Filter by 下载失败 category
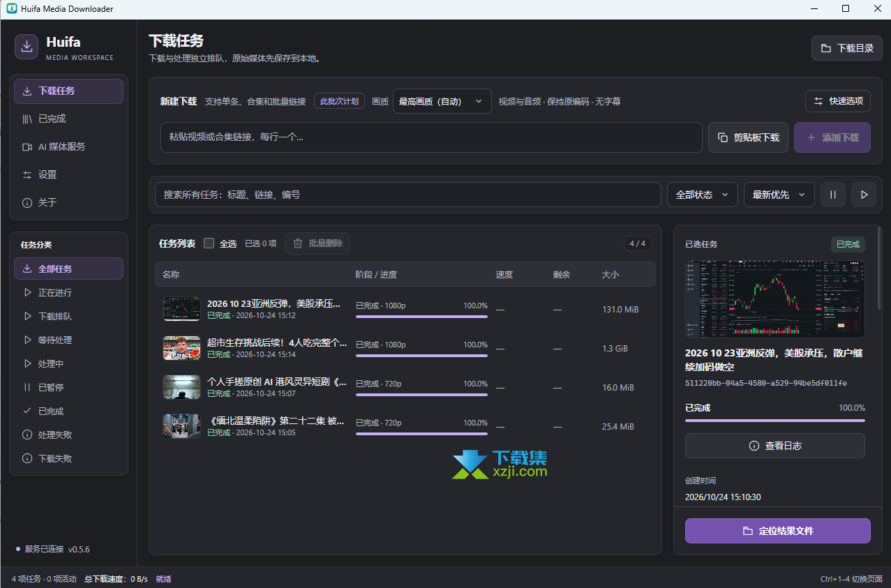The height and width of the screenshot is (588, 891). tap(68, 459)
